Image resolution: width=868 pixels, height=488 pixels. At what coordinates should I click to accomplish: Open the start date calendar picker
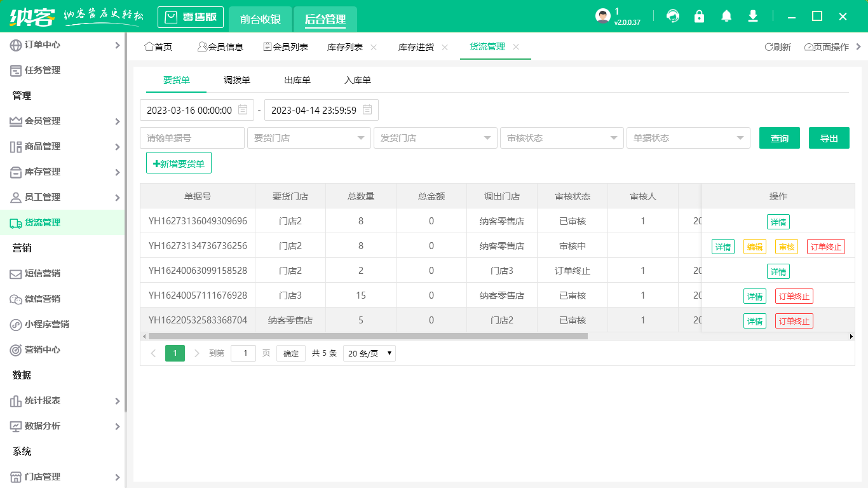[243, 109]
